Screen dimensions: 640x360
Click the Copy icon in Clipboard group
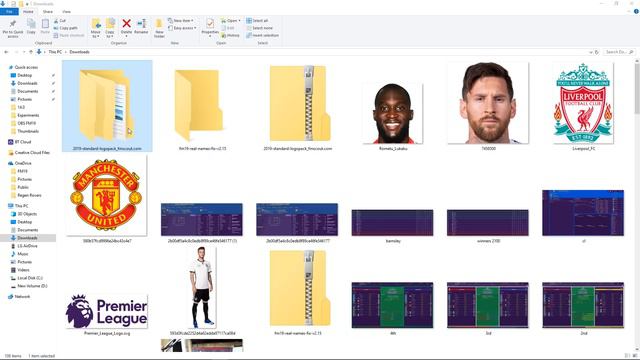click(31, 24)
